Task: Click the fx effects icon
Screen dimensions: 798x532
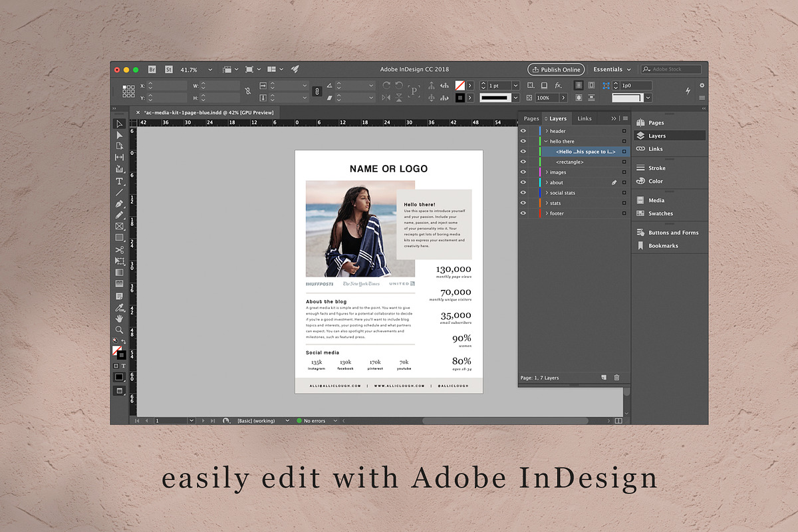Action: click(559, 86)
